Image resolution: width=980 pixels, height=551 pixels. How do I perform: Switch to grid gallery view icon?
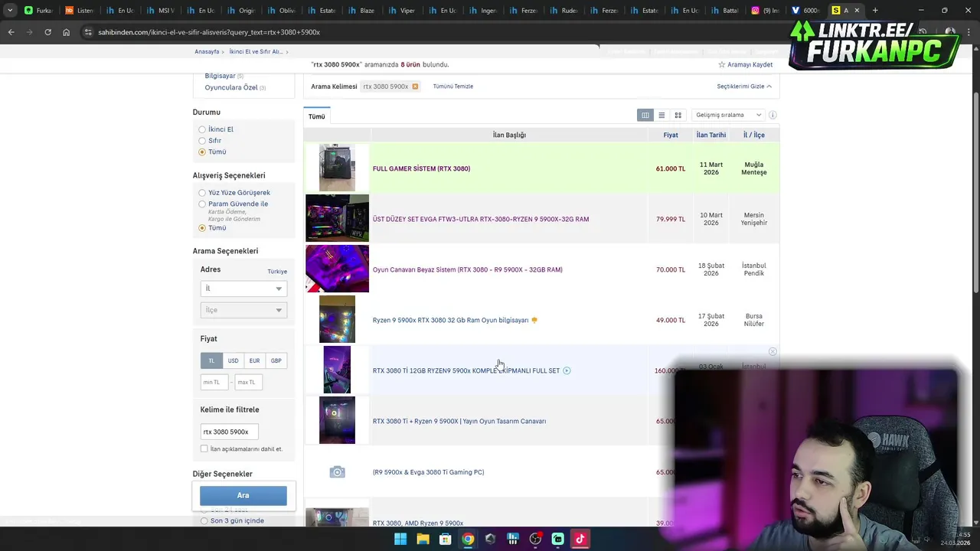click(678, 115)
